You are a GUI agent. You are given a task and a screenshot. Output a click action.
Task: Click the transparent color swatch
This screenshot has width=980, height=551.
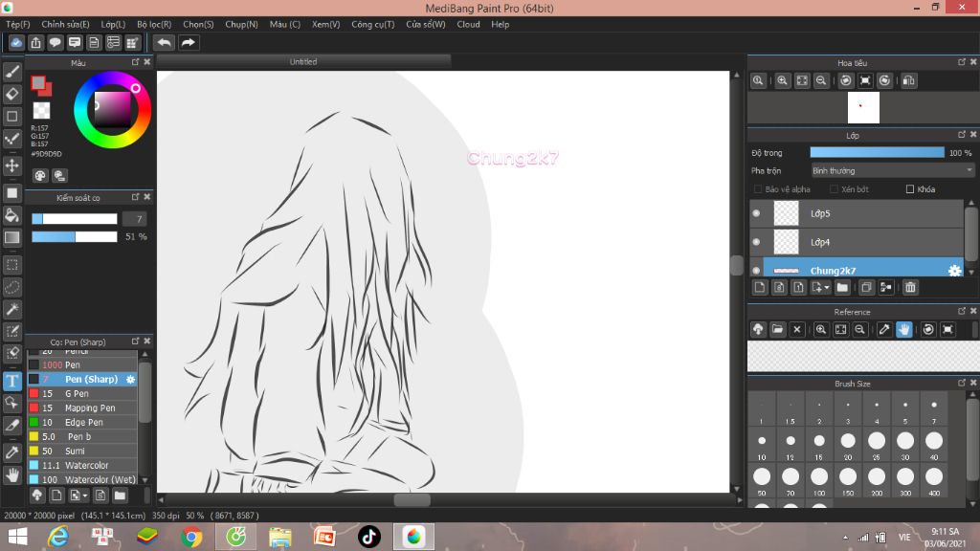pyautogui.click(x=41, y=111)
